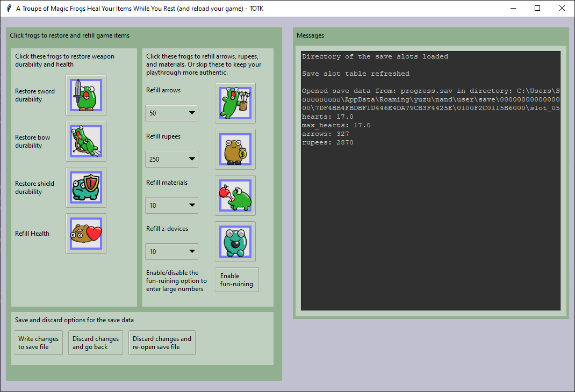Restore shield durability via the shield frog
Viewport: 575px width, 392px height.
tap(85, 187)
